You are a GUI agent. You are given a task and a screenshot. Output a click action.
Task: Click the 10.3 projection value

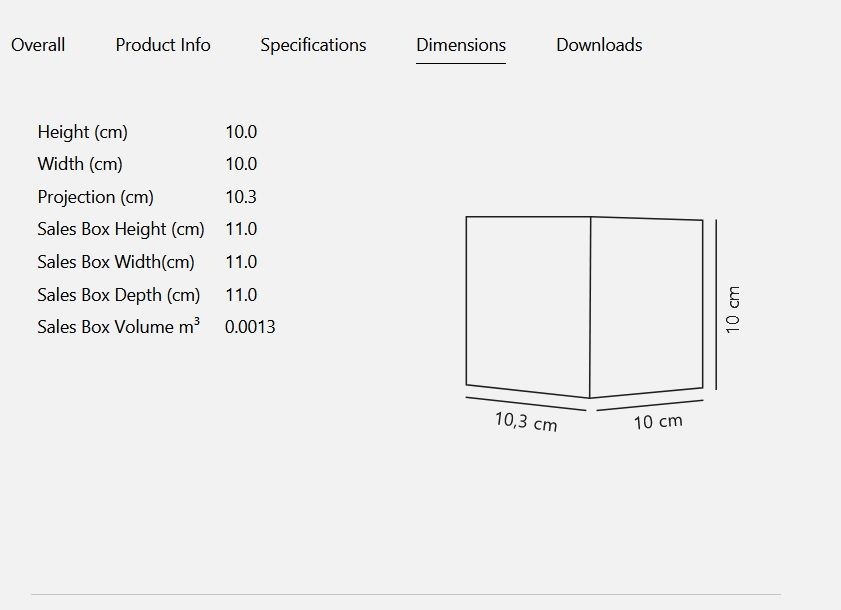click(x=241, y=197)
